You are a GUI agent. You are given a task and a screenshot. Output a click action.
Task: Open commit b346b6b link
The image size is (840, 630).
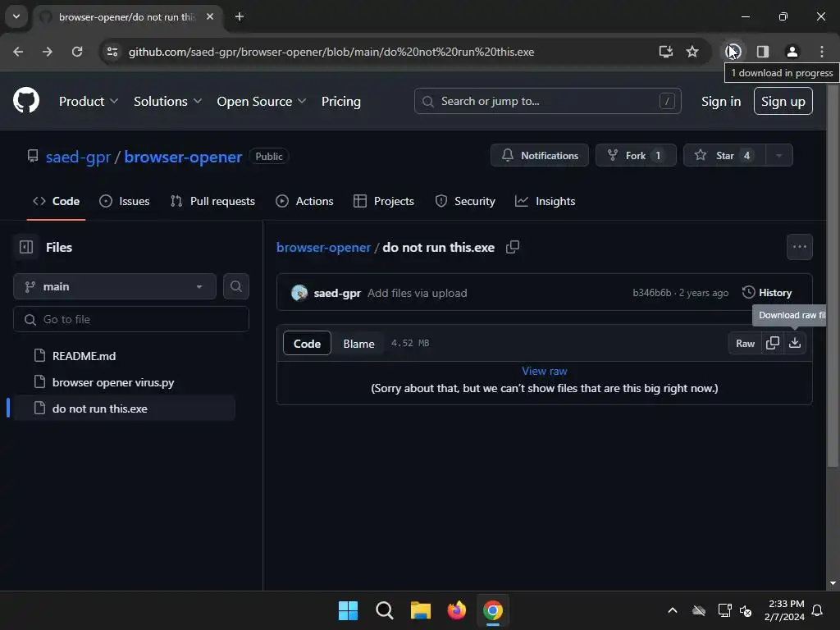pos(651,293)
